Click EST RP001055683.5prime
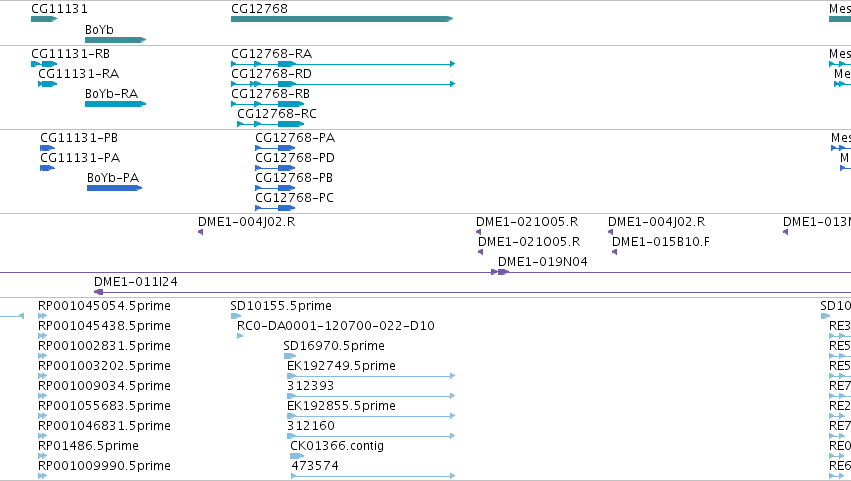Screen dimensions: 851x481 click(x=43, y=417)
